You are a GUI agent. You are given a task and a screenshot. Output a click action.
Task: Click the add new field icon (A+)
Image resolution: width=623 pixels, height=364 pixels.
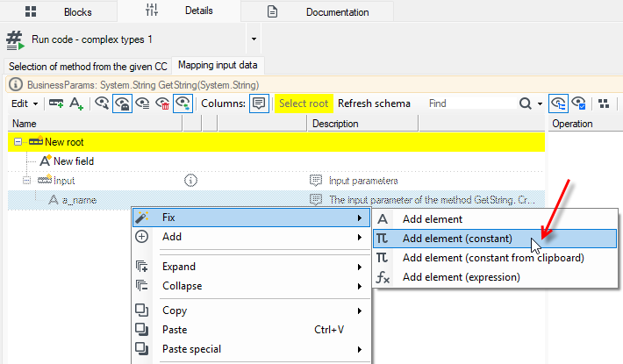pos(75,103)
